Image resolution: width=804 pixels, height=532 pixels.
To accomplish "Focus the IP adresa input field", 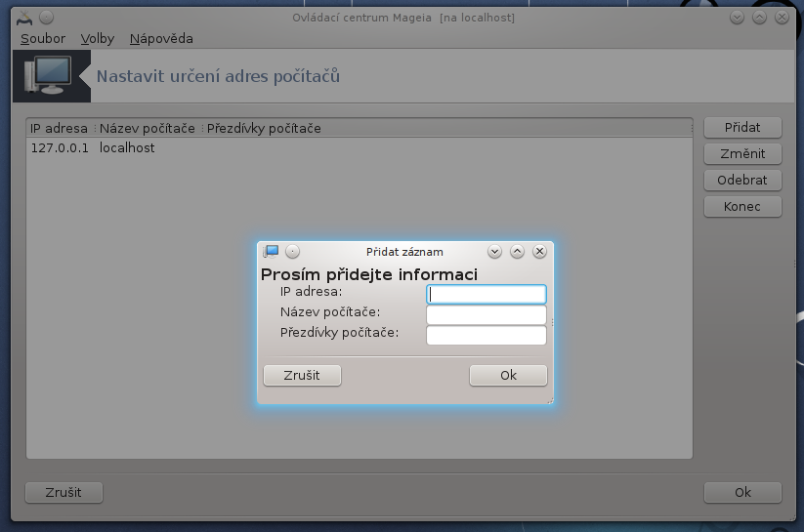I will click(487, 294).
